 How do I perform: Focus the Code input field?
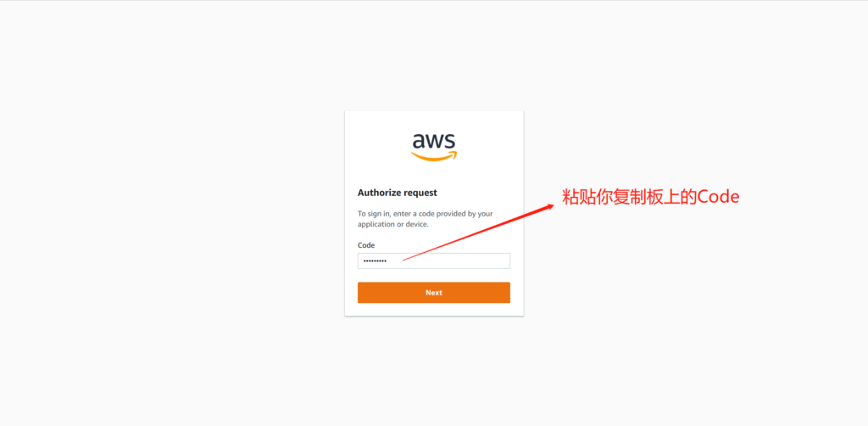coord(434,261)
